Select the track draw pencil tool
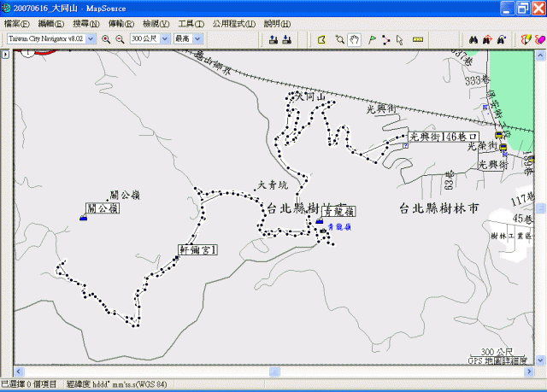The height and width of the screenshot is (392, 547). pyautogui.click(x=526, y=39)
